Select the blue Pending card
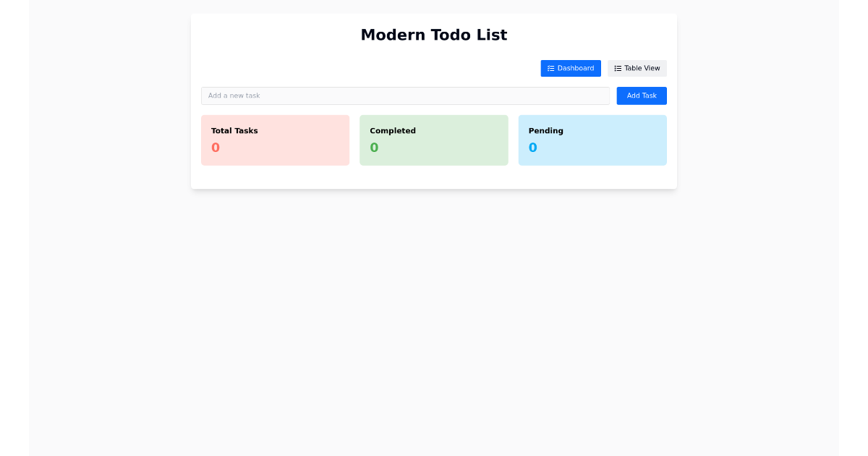868x456 pixels. 592,140
